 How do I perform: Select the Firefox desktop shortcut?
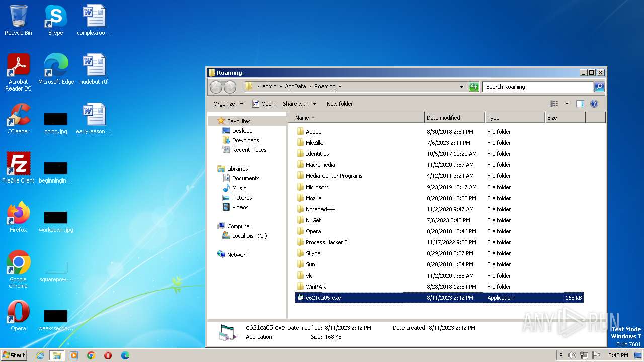click(18, 217)
